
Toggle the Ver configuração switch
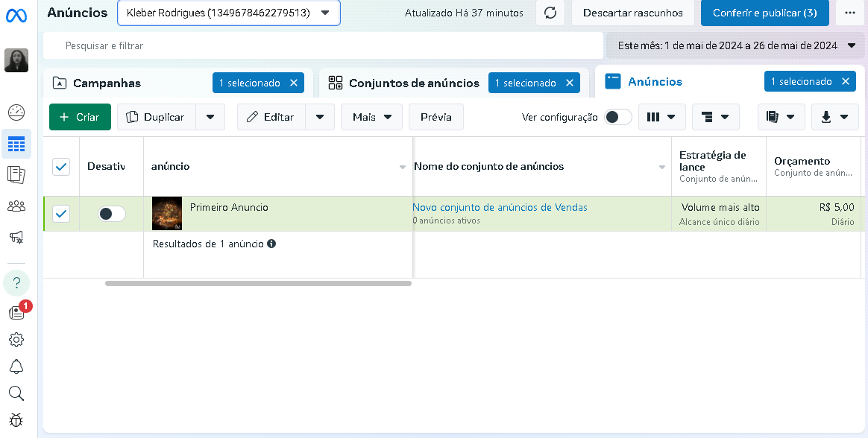tap(617, 117)
